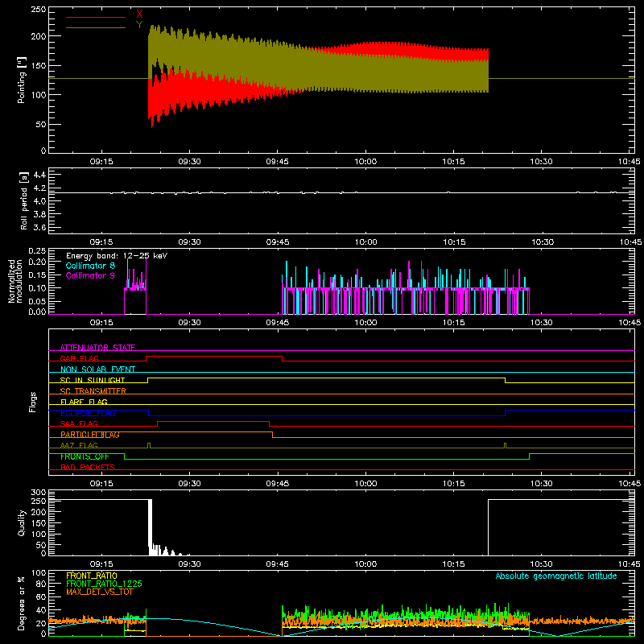The width and height of the screenshot is (644, 644).
Task: Click the yellow FRONT_RATIO legend label
Action: 92,576
